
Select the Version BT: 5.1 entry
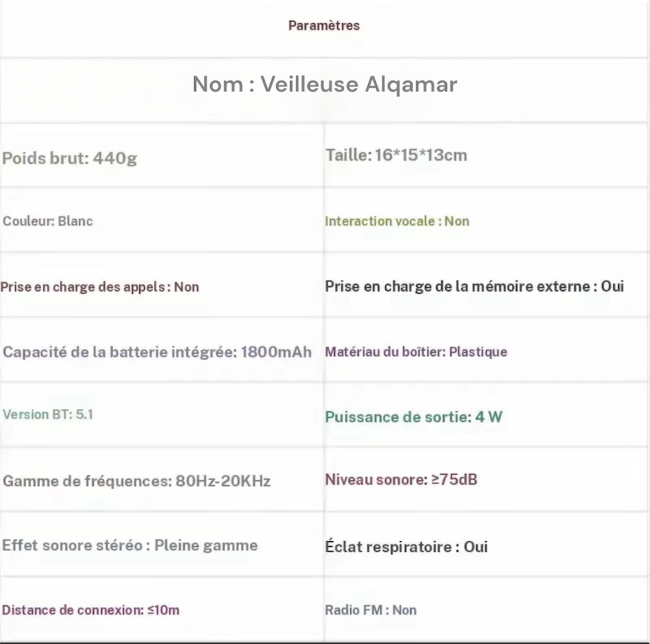(x=48, y=415)
